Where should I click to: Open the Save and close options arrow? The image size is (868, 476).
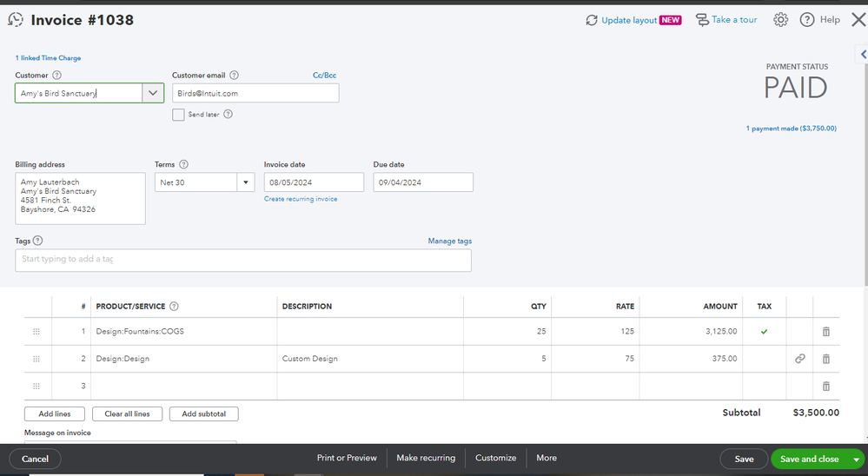pos(857,459)
